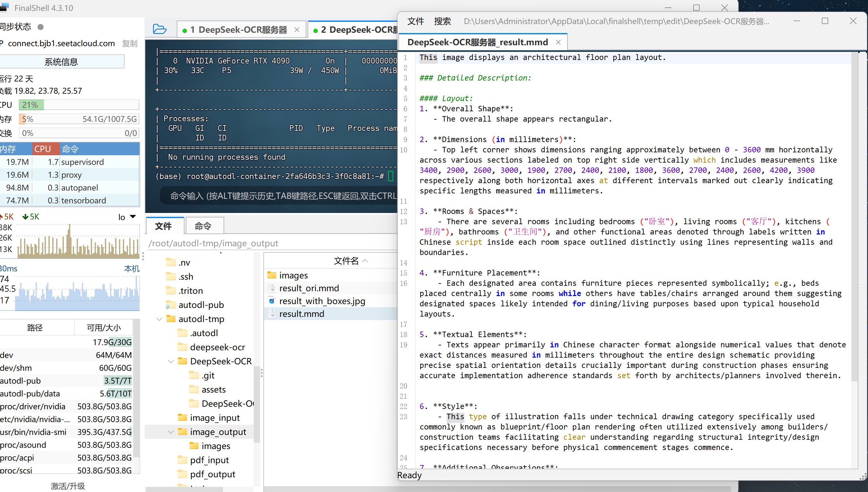The height and width of the screenshot is (492, 868).
Task: Click the 复制 link next to hostname
Action: 130,44
